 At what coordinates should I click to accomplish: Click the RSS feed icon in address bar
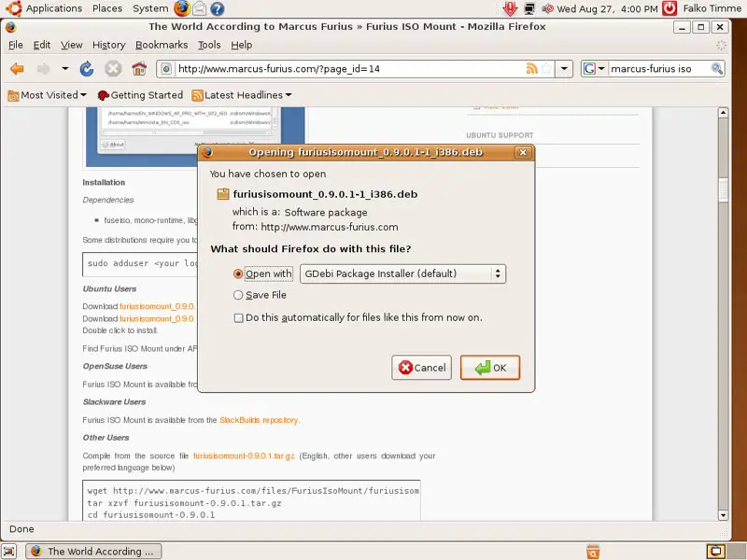(x=531, y=68)
